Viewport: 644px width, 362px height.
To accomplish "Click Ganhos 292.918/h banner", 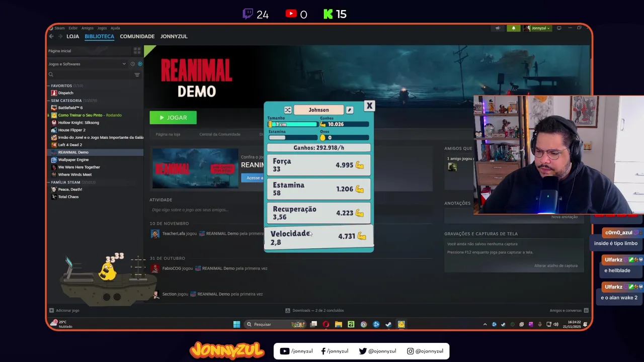I will coord(318,148).
